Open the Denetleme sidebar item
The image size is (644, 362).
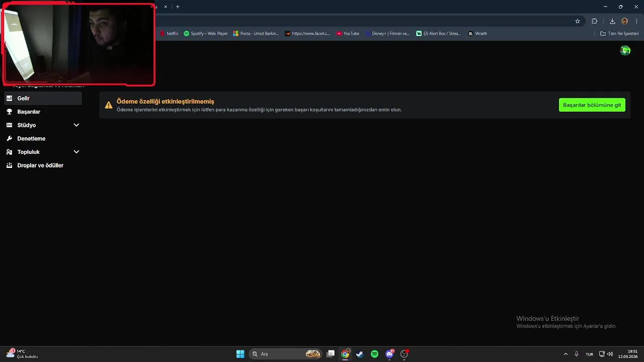(x=43, y=138)
